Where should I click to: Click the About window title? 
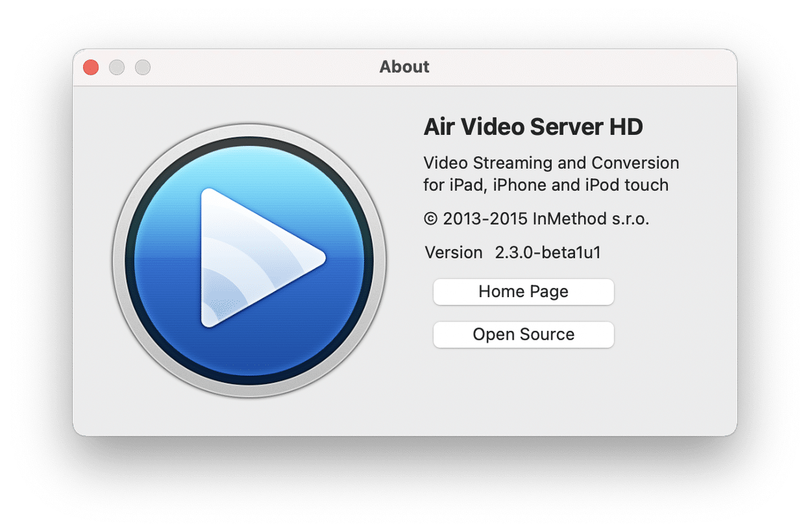pos(404,67)
